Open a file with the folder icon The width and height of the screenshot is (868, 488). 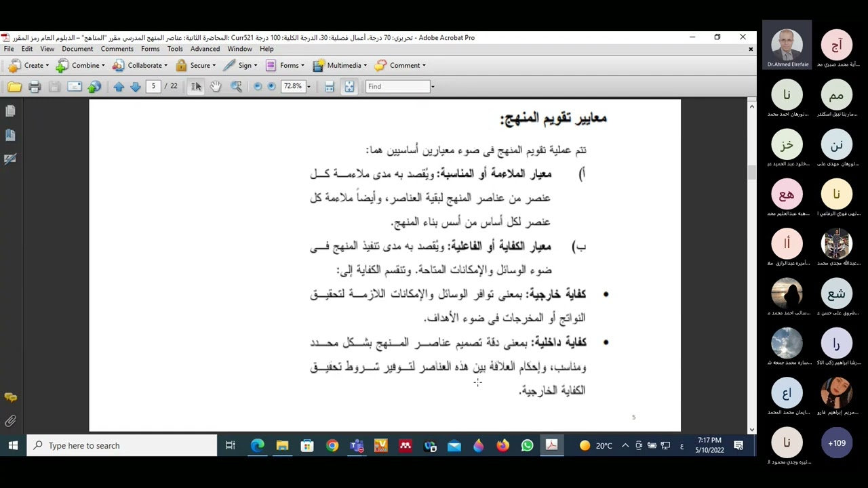(14, 87)
